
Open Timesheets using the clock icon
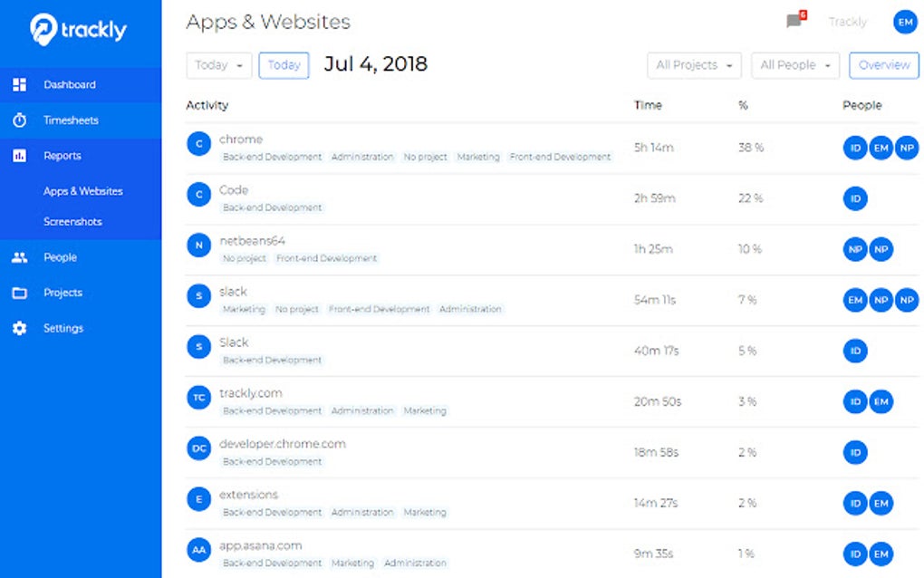pyautogui.click(x=19, y=120)
